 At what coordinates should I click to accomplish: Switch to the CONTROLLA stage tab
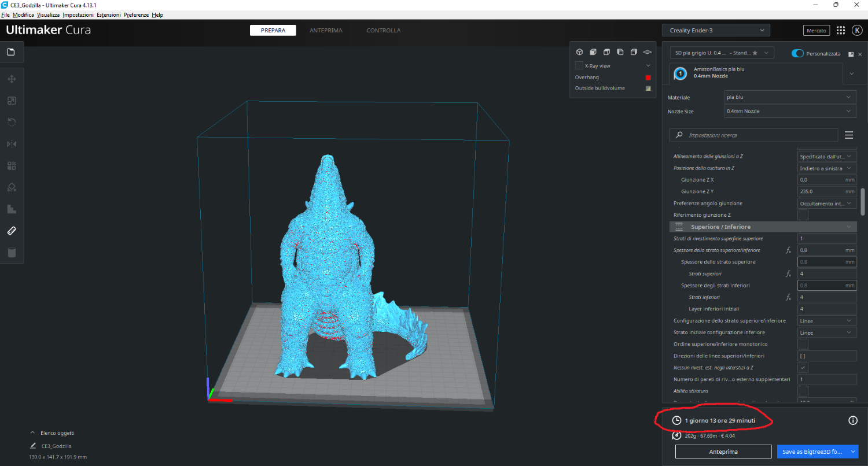[x=384, y=30]
